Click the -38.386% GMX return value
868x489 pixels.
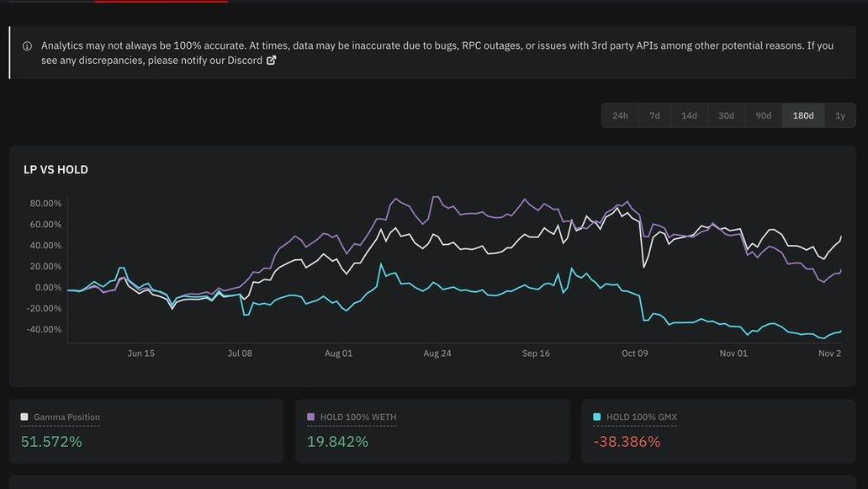tap(627, 442)
